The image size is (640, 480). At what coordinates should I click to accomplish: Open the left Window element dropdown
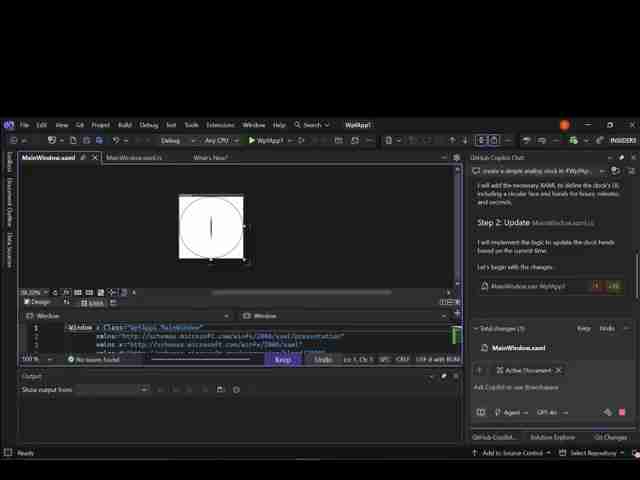pos(128,316)
